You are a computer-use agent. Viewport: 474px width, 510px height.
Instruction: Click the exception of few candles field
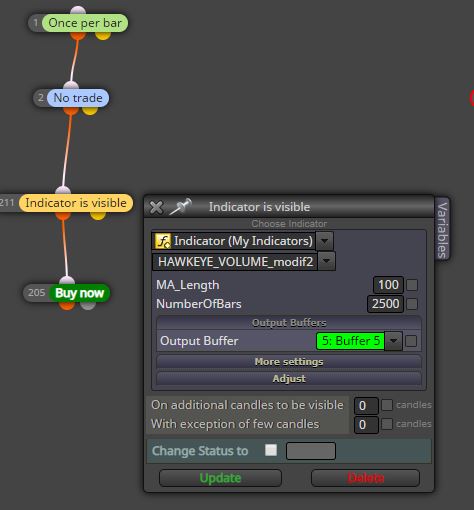coord(366,425)
